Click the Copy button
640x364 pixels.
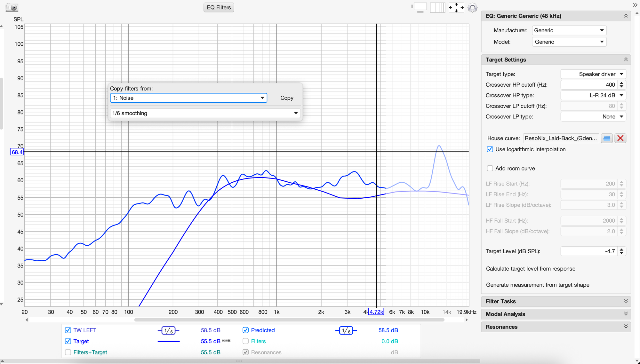pos(287,98)
